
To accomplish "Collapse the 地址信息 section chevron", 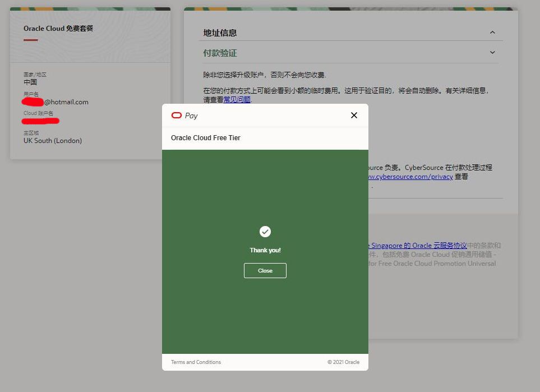I will pyautogui.click(x=492, y=33).
